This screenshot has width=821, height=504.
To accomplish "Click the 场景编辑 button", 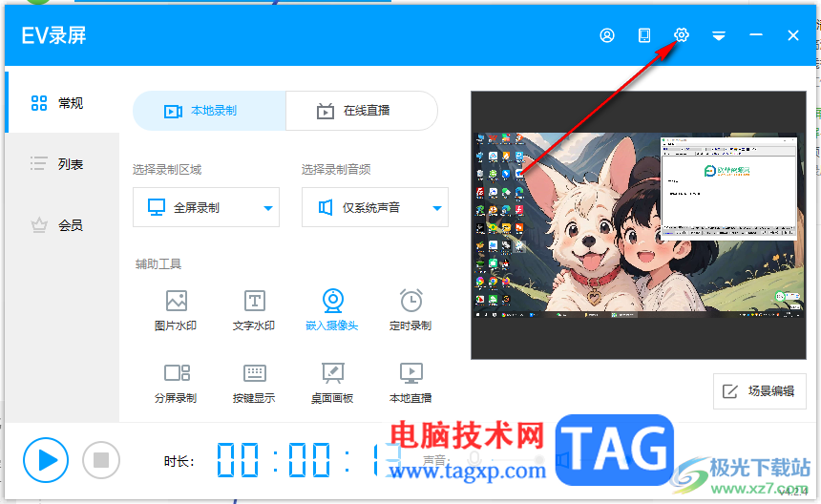I will pos(759,391).
